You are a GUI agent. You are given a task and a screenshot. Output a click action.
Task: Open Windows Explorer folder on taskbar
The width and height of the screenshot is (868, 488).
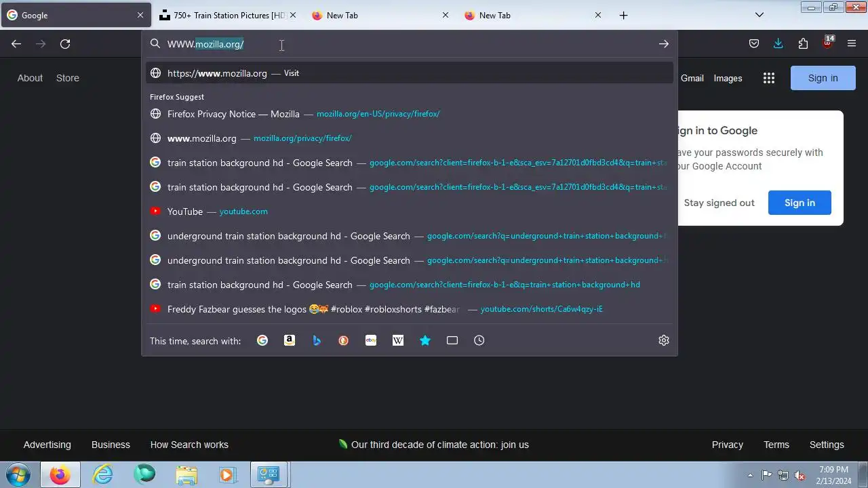(186, 474)
